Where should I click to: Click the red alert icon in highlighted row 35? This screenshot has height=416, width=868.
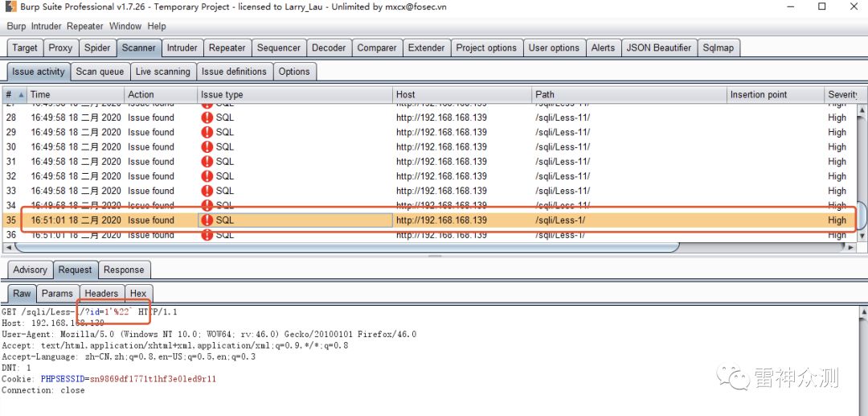207,220
